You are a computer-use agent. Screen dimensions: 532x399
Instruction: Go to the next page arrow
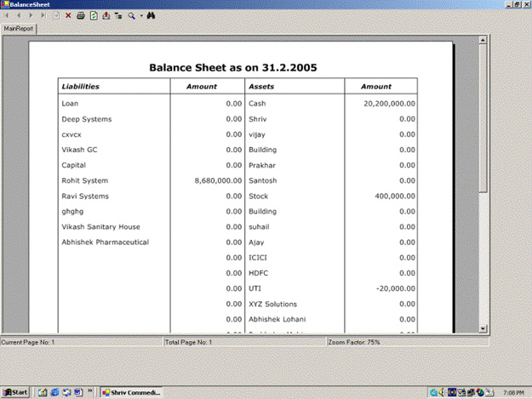coord(31,15)
